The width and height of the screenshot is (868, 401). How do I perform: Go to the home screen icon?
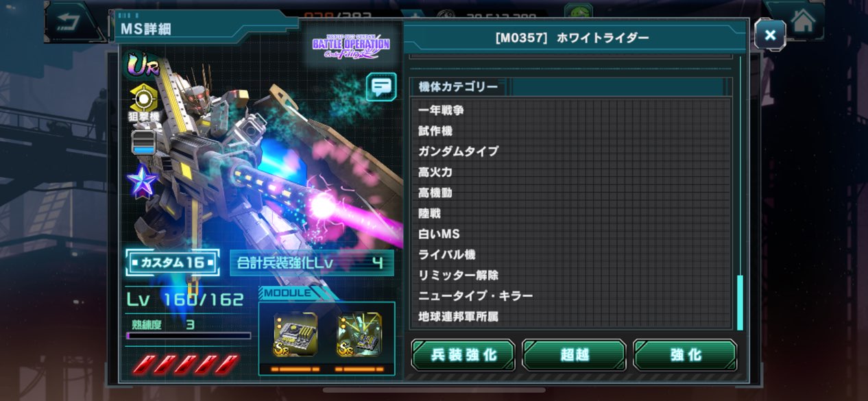[802, 21]
